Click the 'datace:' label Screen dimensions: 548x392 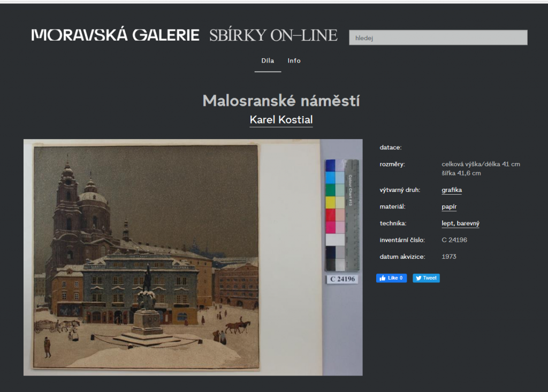tap(390, 148)
